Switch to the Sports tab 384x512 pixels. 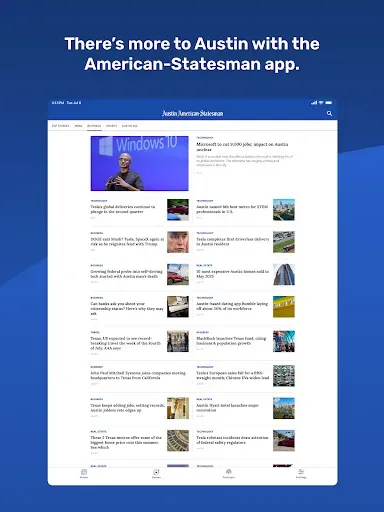[112, 126]
